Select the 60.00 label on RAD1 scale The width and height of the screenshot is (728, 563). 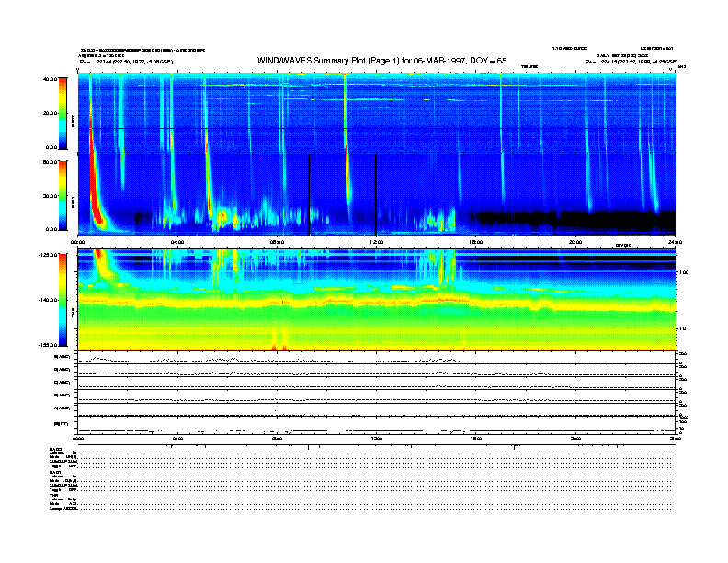(50, 162)
